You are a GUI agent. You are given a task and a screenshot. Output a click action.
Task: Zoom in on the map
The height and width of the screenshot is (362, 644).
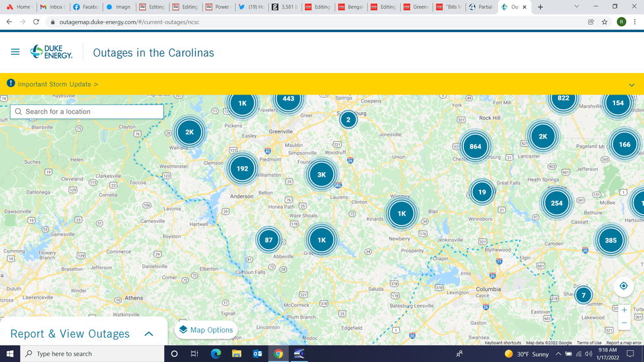[624, 310]
